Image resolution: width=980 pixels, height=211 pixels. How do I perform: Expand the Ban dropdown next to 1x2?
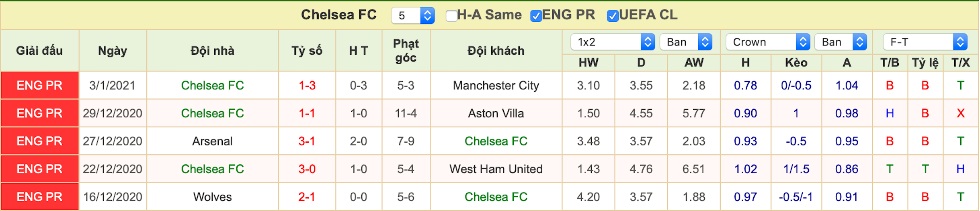[x=686, y=42]
